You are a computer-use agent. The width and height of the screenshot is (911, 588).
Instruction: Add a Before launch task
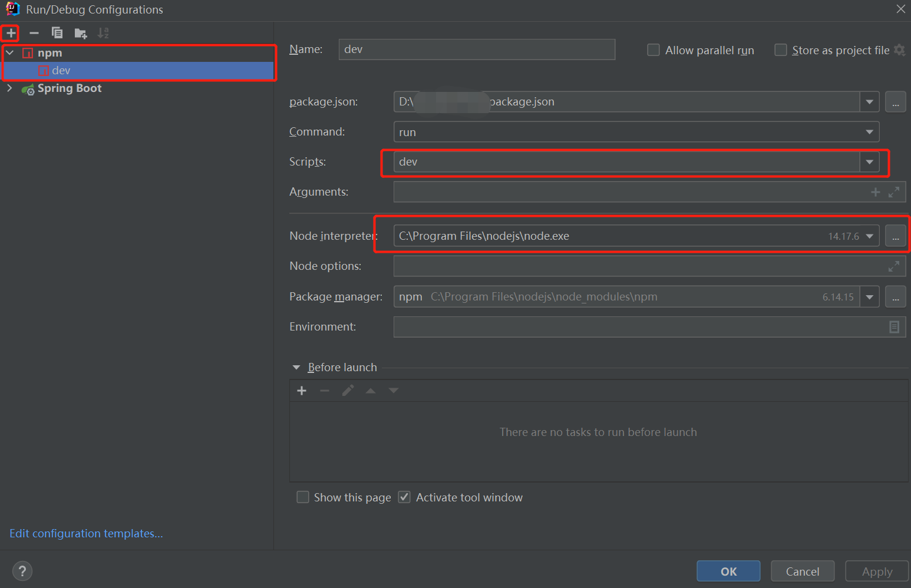302,391
